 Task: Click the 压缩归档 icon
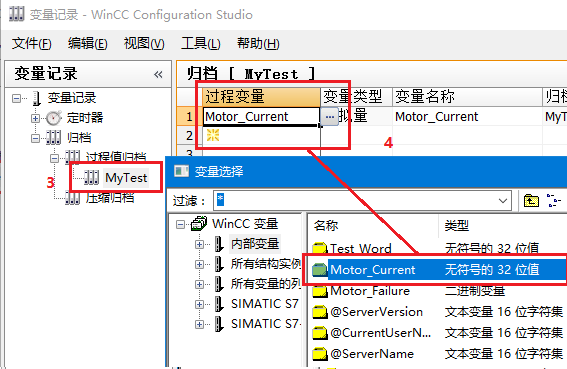click(72, 198)
